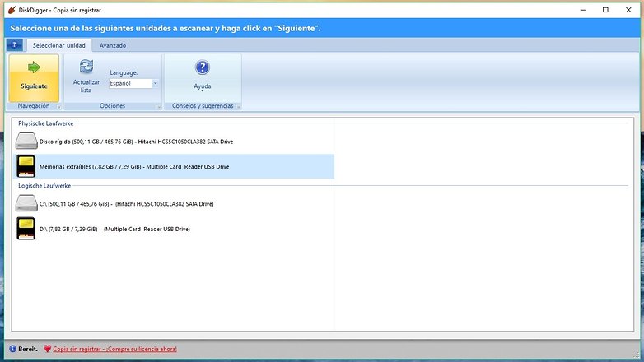644x362 pixels.
Task: Click the hard disk icon beside C:\
Action: click(26, 203)
